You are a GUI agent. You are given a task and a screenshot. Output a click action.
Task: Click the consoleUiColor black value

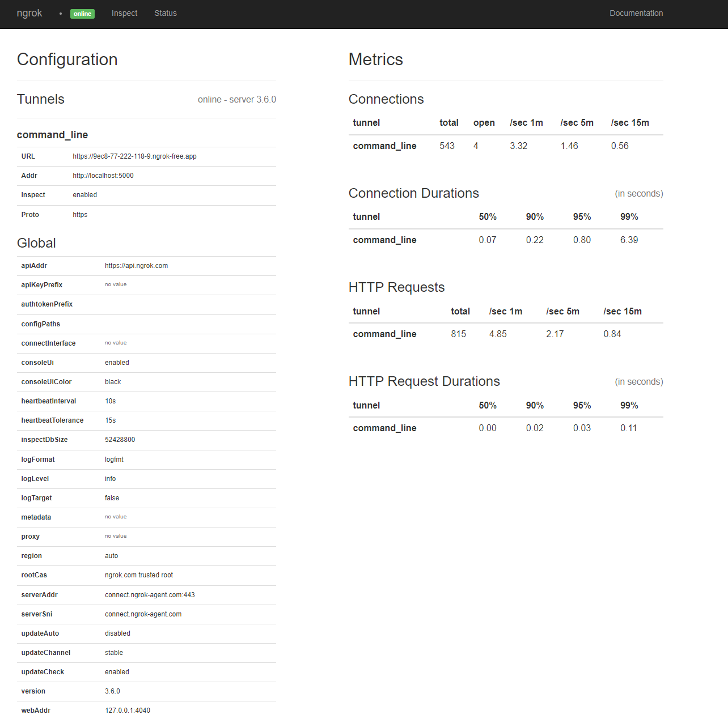coord(113,382)
